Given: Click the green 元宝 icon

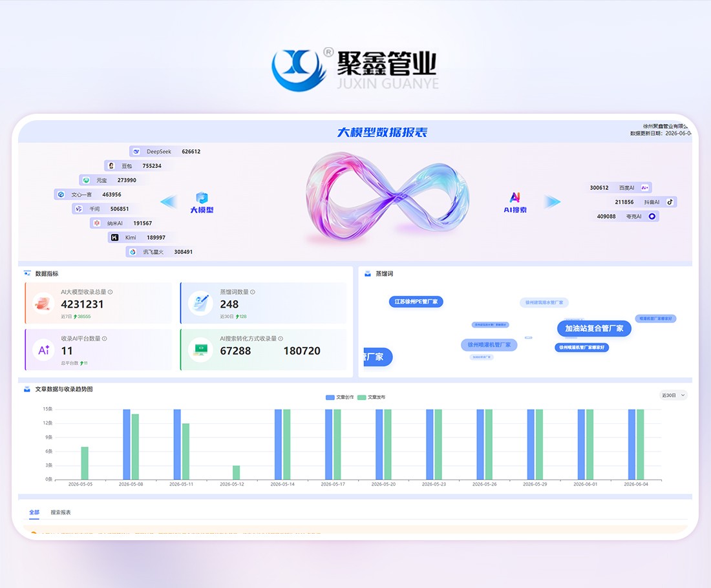Looking at the screenshot, I should (86, 180).
